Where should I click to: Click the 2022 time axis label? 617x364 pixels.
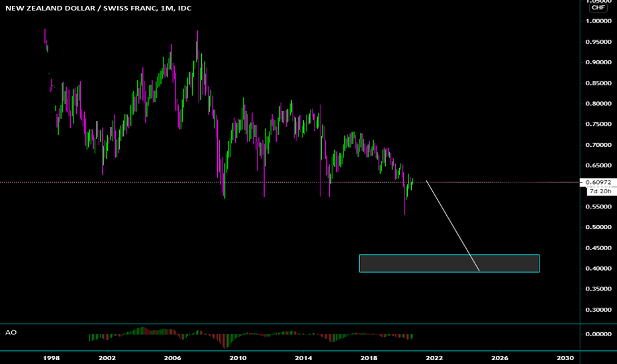(434, 357)
